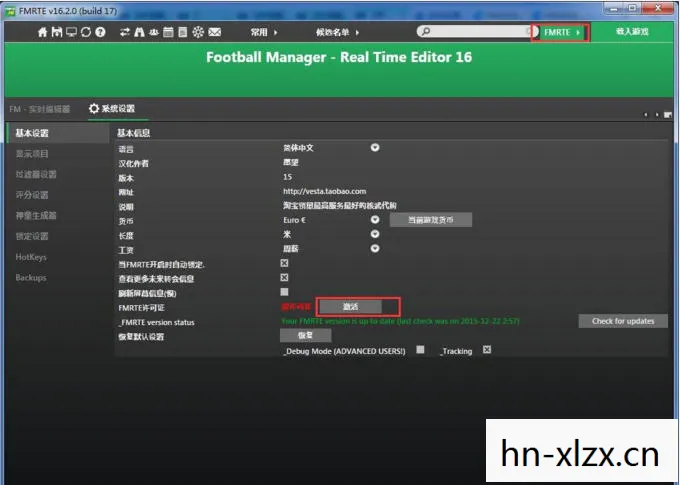Expand the FMRTE menu at top right

[x=562, y=32]
